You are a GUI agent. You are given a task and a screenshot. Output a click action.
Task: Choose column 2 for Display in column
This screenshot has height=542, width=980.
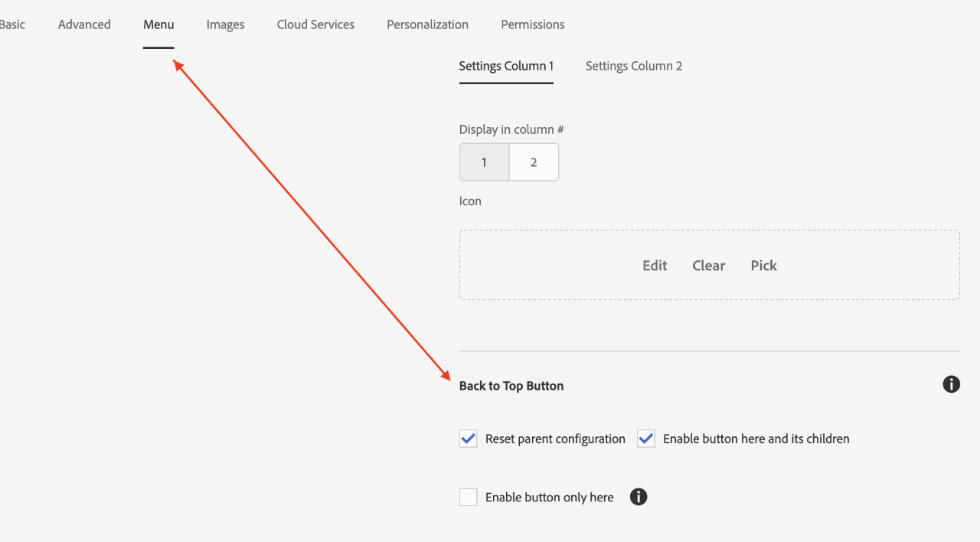pos(534,162)
